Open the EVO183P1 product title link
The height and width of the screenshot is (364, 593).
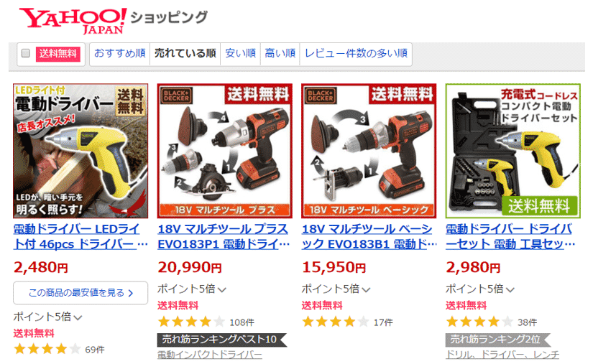[224, 236]
